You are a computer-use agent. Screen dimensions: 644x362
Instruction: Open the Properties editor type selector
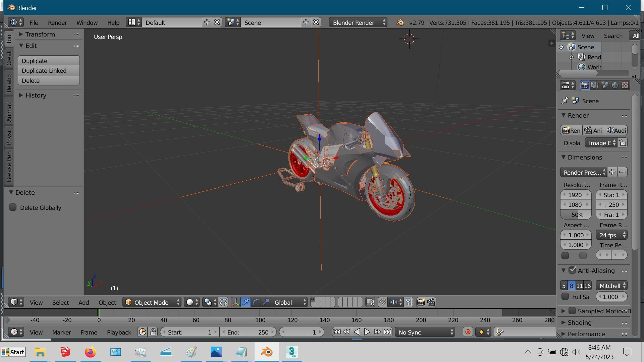pyautogui.click(x=568, y=85)
